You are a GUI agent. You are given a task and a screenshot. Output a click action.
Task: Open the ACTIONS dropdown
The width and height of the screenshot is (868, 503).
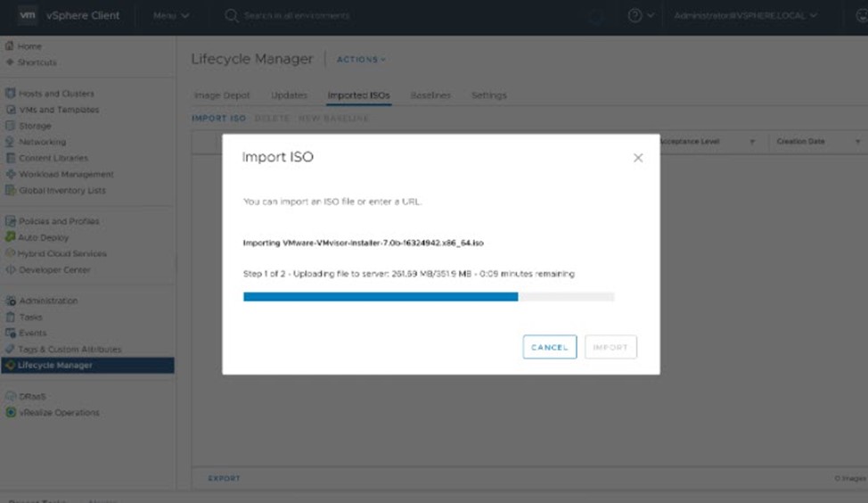(361, 59)
